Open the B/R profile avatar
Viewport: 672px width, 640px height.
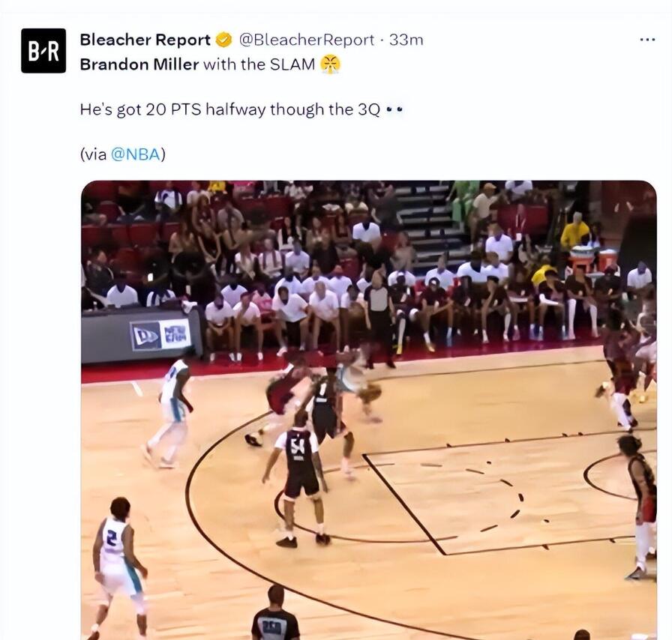click(43, 50)
